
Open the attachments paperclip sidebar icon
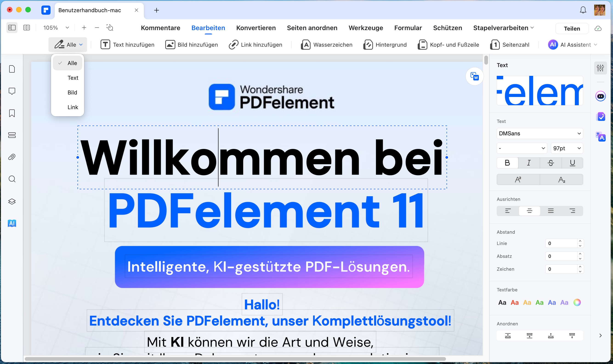[12, 157]
